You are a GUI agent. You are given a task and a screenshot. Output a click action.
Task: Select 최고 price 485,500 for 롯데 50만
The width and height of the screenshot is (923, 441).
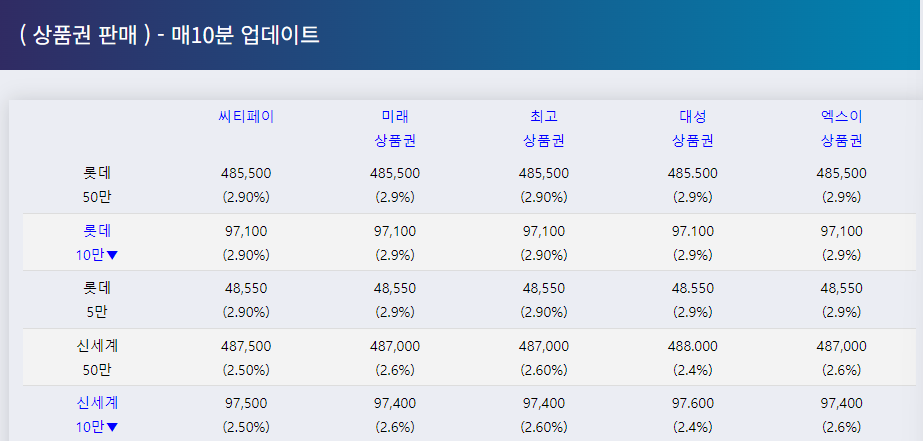(544, 174)
